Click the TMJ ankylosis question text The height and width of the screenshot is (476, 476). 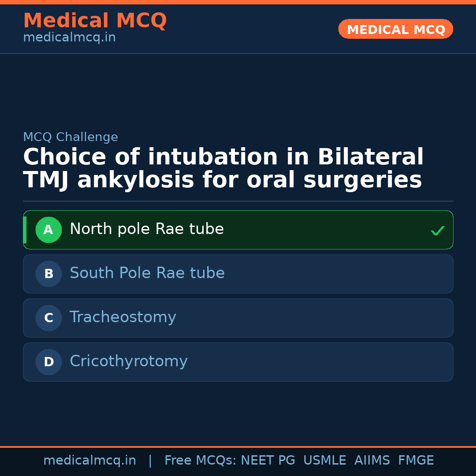[223, 169]
